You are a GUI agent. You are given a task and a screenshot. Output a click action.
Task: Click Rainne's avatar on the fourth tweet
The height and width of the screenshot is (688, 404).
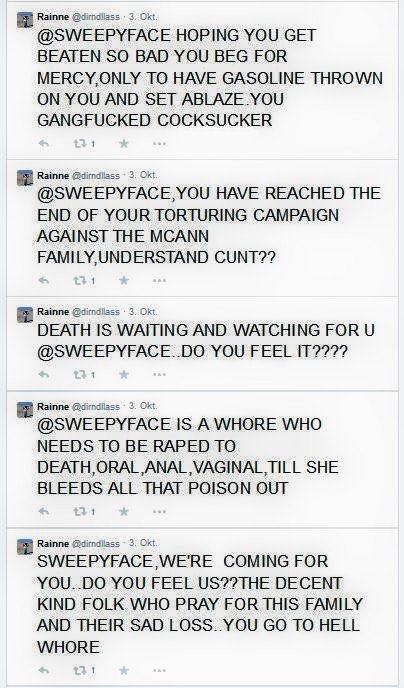click(x=25, y=409)
